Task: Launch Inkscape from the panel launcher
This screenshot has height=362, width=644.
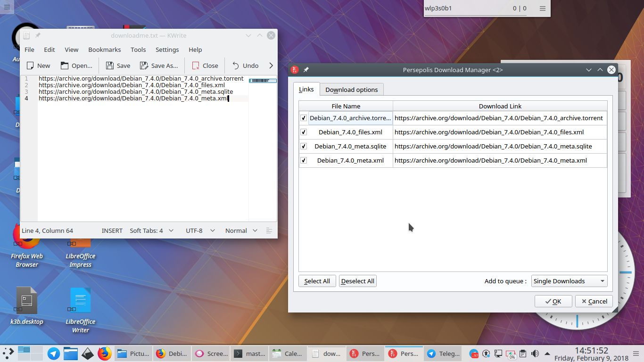Action: click(88, 353)
